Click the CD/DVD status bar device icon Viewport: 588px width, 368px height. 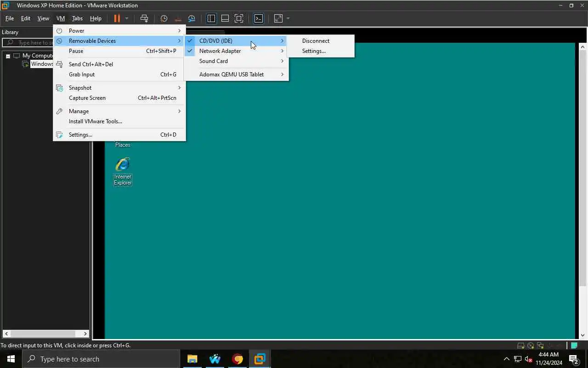pyautogui.click(x=531, y=345)
